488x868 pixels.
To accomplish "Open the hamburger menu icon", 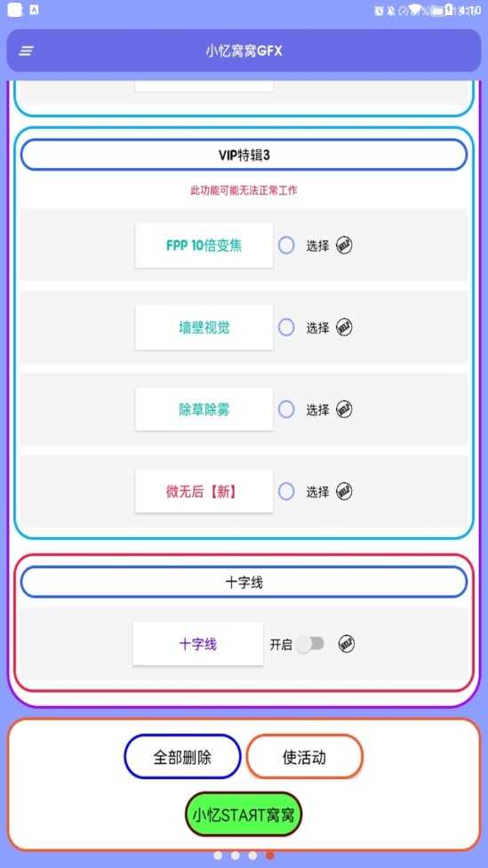I will tap(26, 51).
